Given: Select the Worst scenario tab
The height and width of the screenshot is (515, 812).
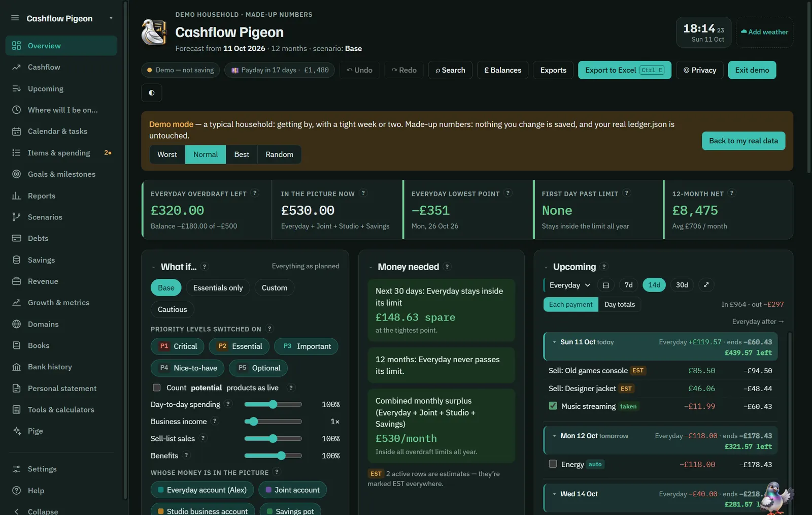Looking at the screenshot, I should (x=167, y=154).
